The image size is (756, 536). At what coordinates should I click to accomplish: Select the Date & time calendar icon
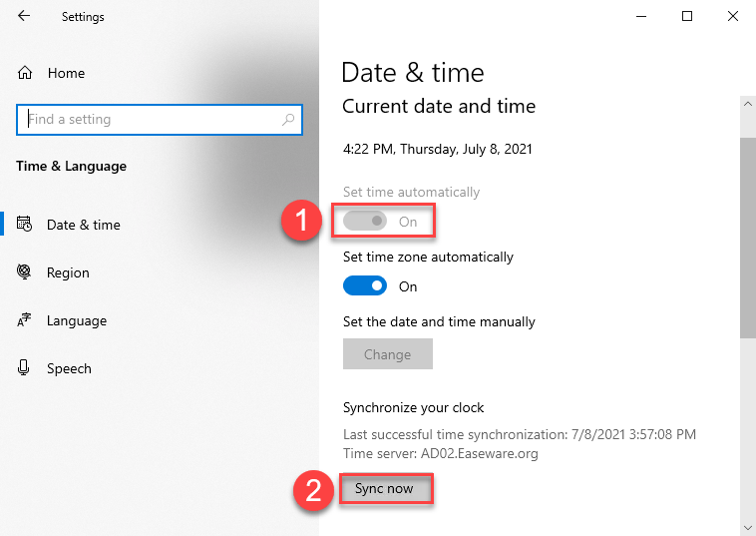(24, 224)
